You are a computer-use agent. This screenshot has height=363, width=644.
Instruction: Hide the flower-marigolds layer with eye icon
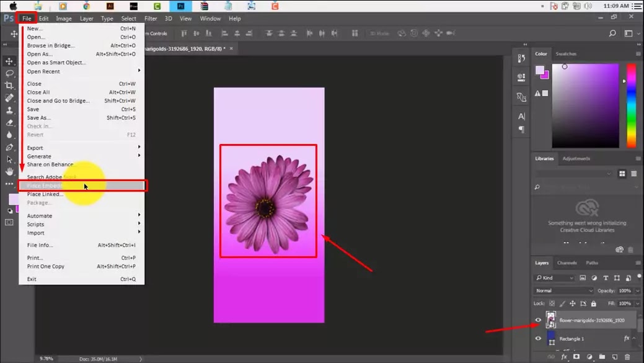[x=538, y=320]
